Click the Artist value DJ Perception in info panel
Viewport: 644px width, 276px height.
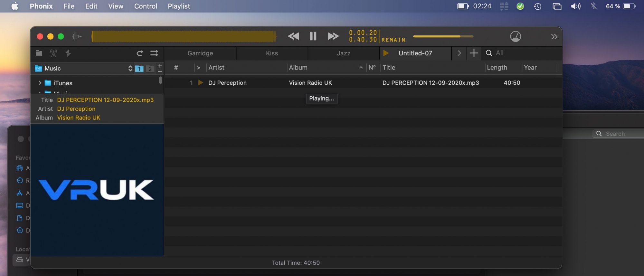[76, 109]
